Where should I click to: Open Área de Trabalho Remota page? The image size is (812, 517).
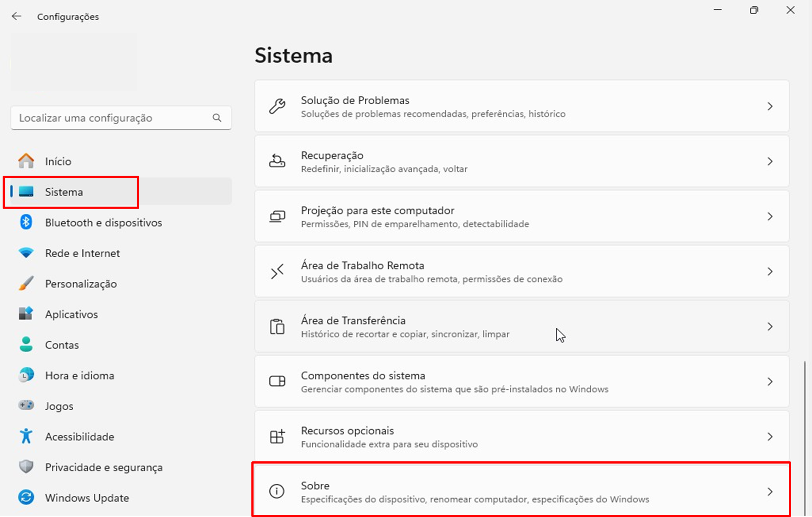point(522,272)
